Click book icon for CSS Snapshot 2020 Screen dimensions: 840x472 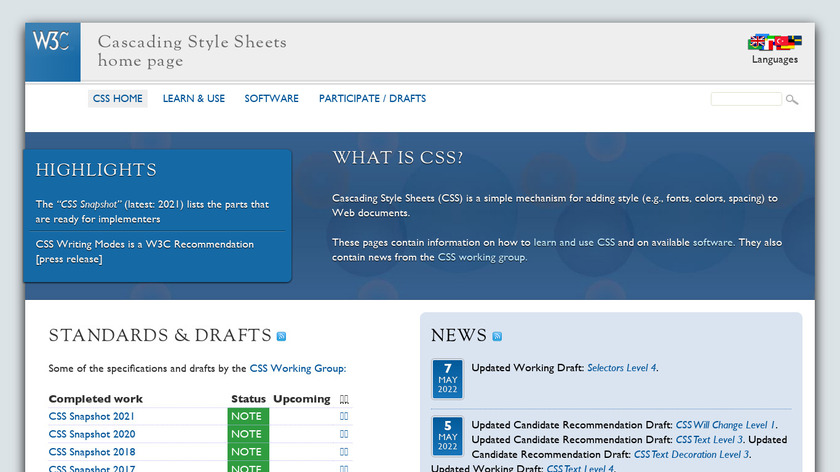coord(344,434)
